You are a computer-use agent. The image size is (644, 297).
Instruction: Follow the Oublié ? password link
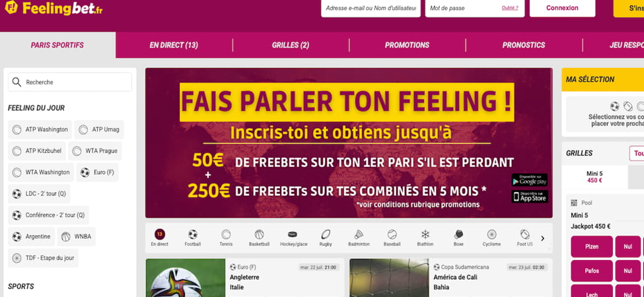pyautogui.click(x=510, y=8)
